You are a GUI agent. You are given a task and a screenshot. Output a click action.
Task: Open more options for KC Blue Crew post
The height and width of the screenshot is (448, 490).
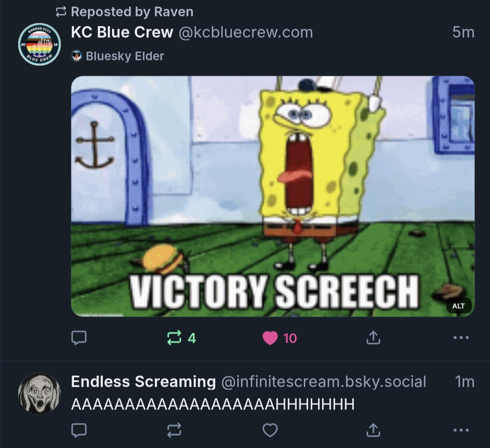(461, 337)
